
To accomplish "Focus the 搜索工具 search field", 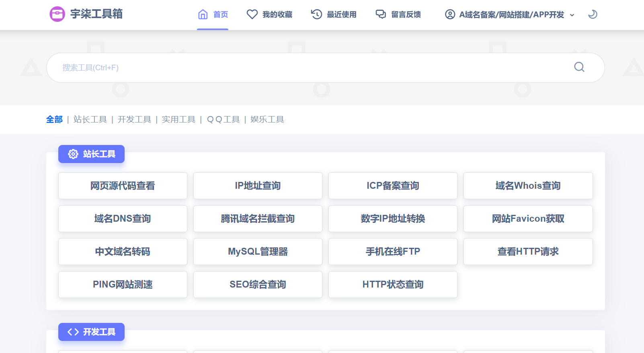I will (326, 67).
